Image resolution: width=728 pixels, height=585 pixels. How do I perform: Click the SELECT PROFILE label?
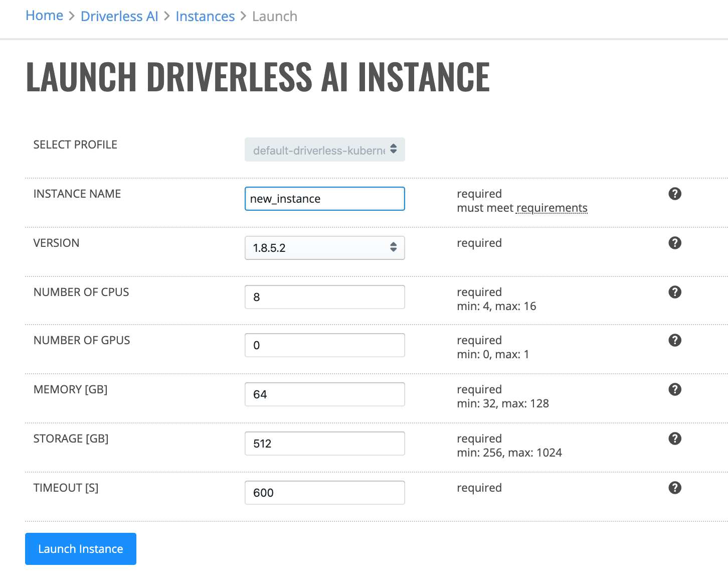75,144
